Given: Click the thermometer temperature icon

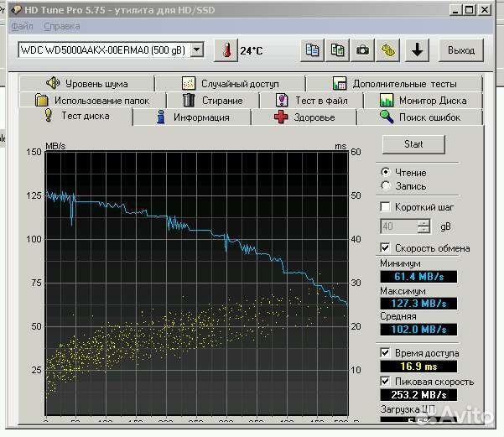Looking at the screenshot, I should 226,50.
